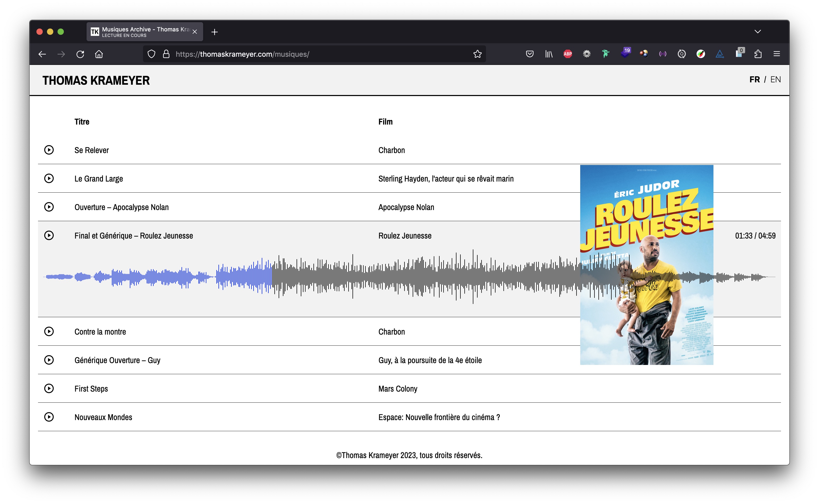Click the film name Sterling Hayden
The image size is (819, 504).
tap(446, 179)
